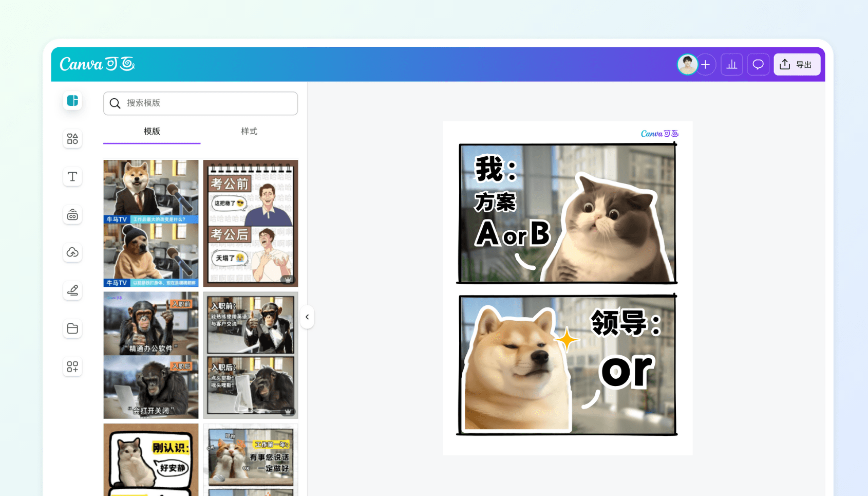Screen dimensions: 868x496
Task: Select the 牛马TV dog interview template
Action: [150, 223]
